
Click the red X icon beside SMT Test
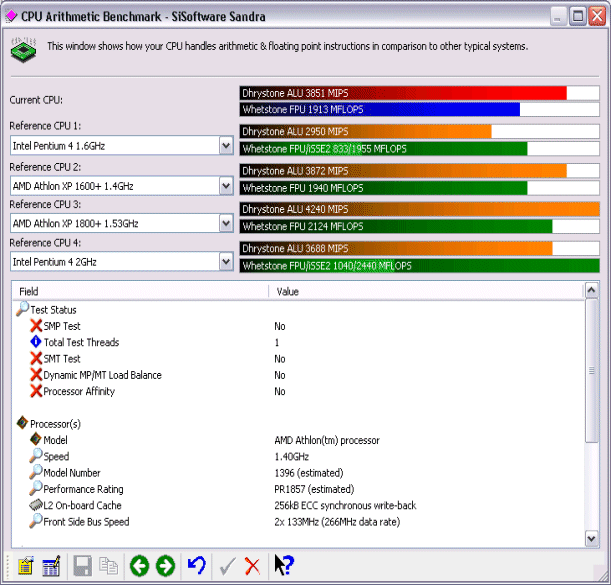coord(36,358)
